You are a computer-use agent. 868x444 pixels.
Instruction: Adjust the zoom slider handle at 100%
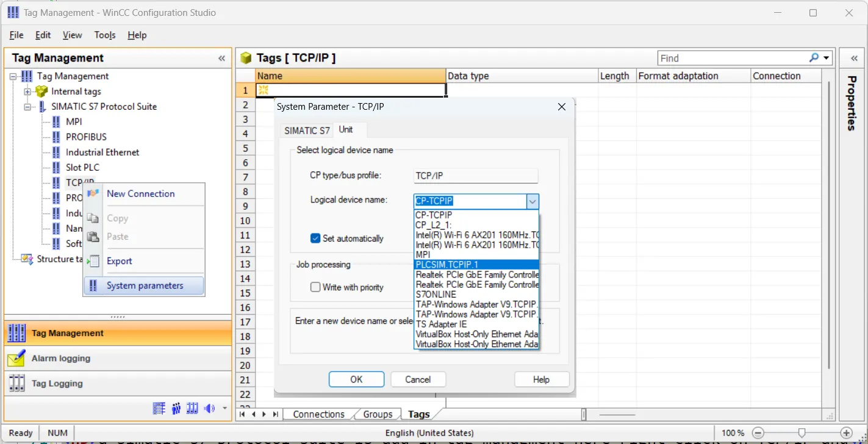802,433
